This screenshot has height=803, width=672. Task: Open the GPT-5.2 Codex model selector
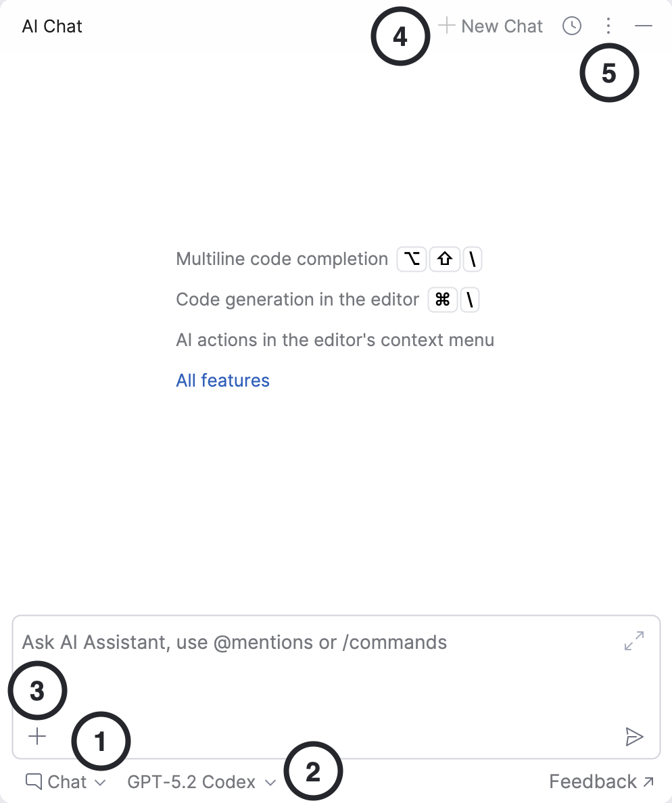(x=202, y=781)
